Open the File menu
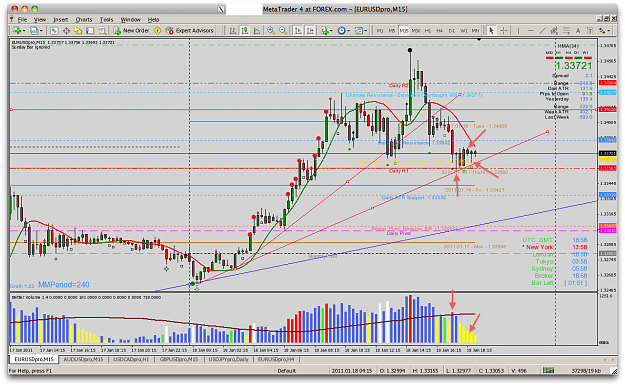This screenshot has width=625, height=386. pyautogui.click(x=22, y=19)
